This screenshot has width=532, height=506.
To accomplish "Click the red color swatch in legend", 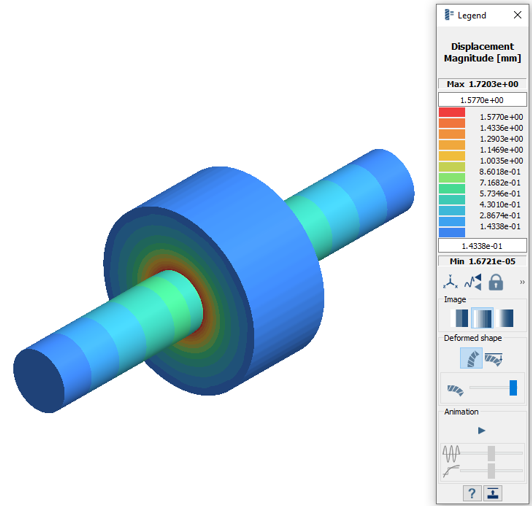I will pyautogui.click(x=452, y=112).
